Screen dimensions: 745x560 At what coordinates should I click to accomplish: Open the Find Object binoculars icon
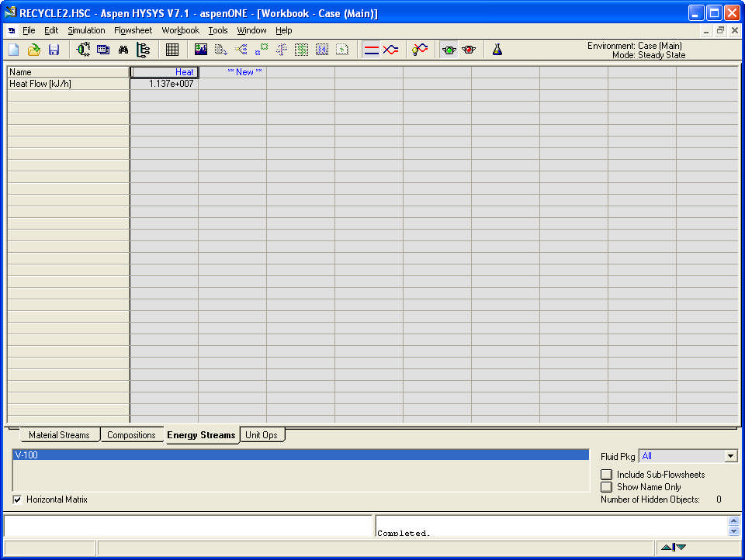tap(123, 50)
